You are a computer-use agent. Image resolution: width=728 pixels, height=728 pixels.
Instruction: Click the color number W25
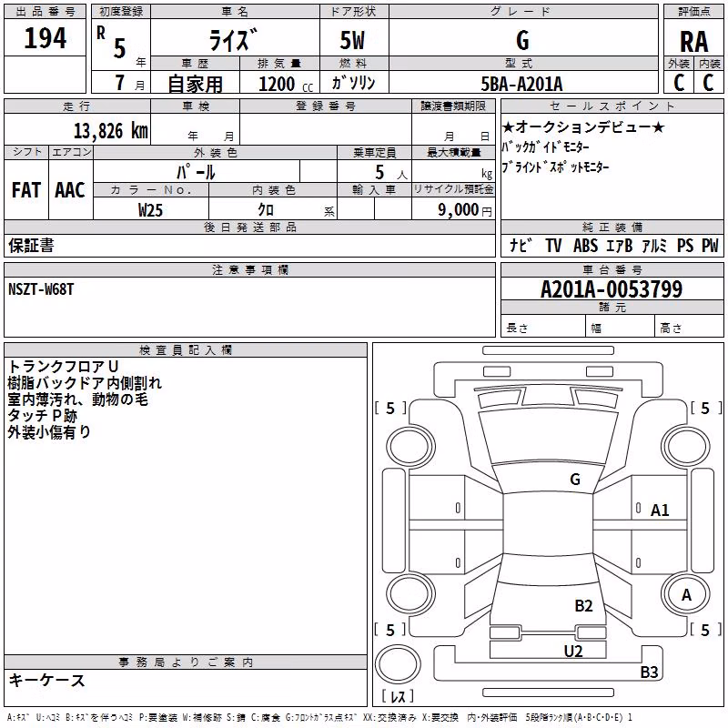click(x=150, y=210)
